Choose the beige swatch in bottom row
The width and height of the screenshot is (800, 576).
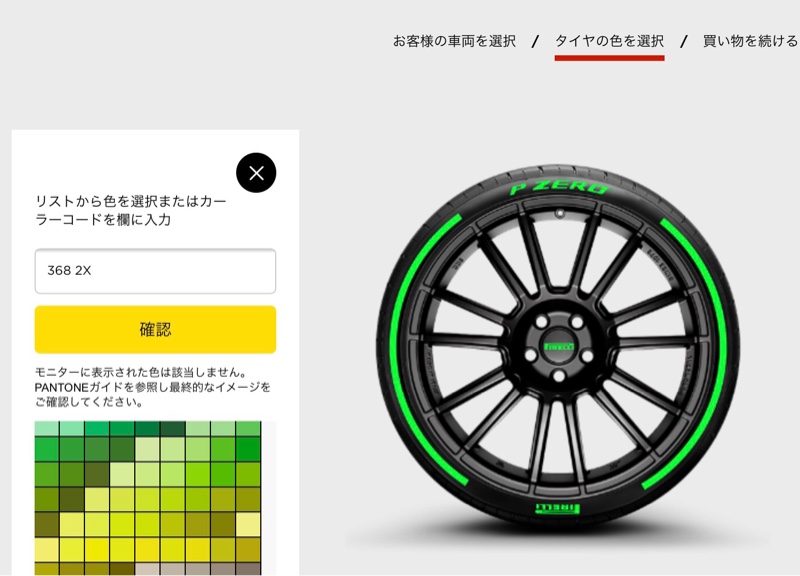tap(147, 569)
